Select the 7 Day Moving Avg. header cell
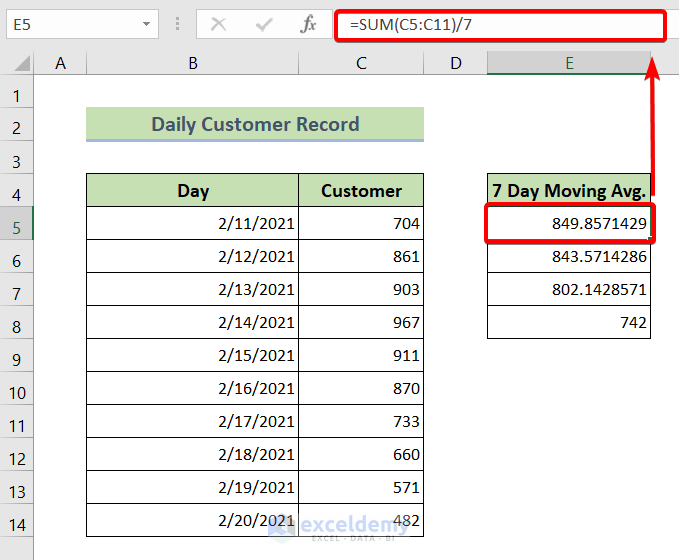Image resolution: width=679 pixels, height=560 pixels. (569, 190)
